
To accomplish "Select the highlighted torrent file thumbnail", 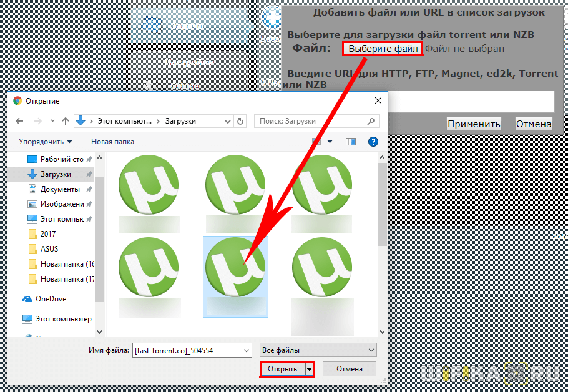I will point(235,277).
